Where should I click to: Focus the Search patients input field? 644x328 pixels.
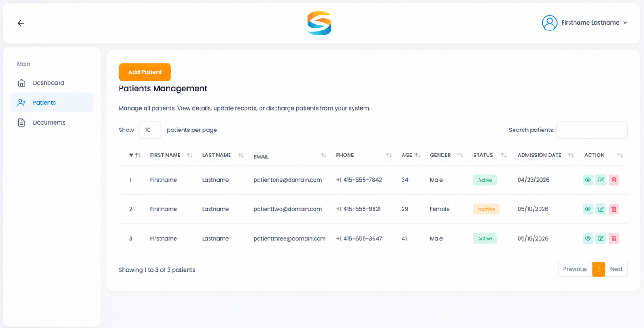point(592,130)
